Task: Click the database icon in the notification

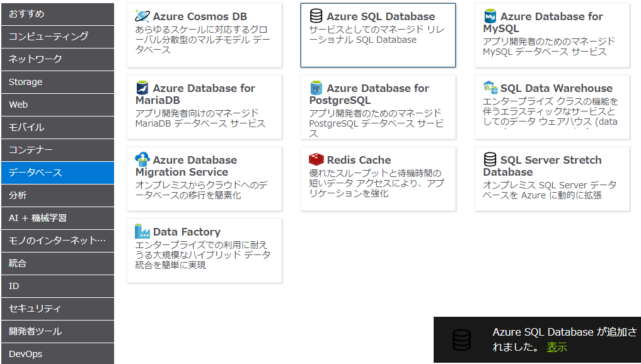Action: pos(462,340)
